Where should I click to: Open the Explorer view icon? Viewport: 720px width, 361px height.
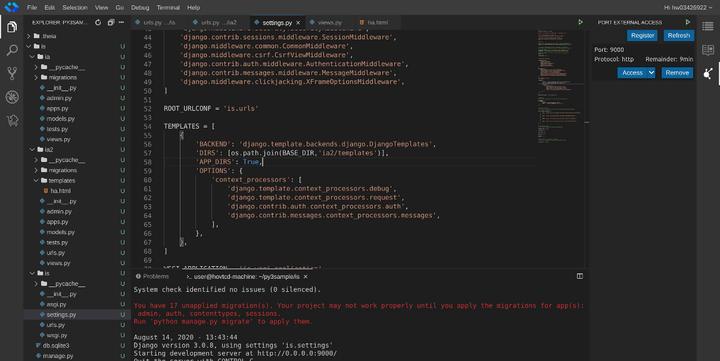12,27
